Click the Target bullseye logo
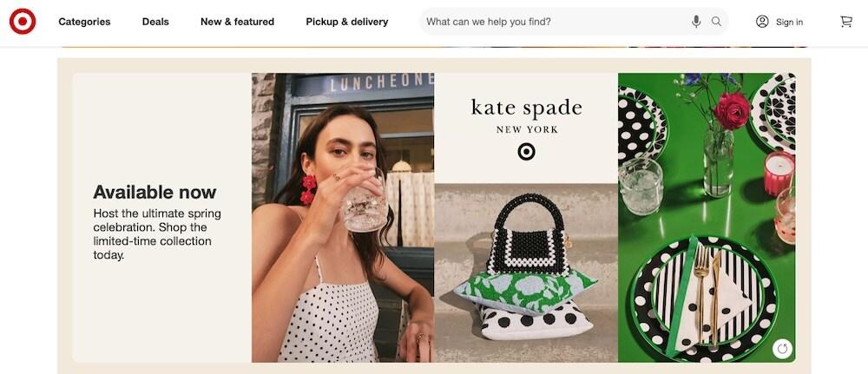 point(23,22)
